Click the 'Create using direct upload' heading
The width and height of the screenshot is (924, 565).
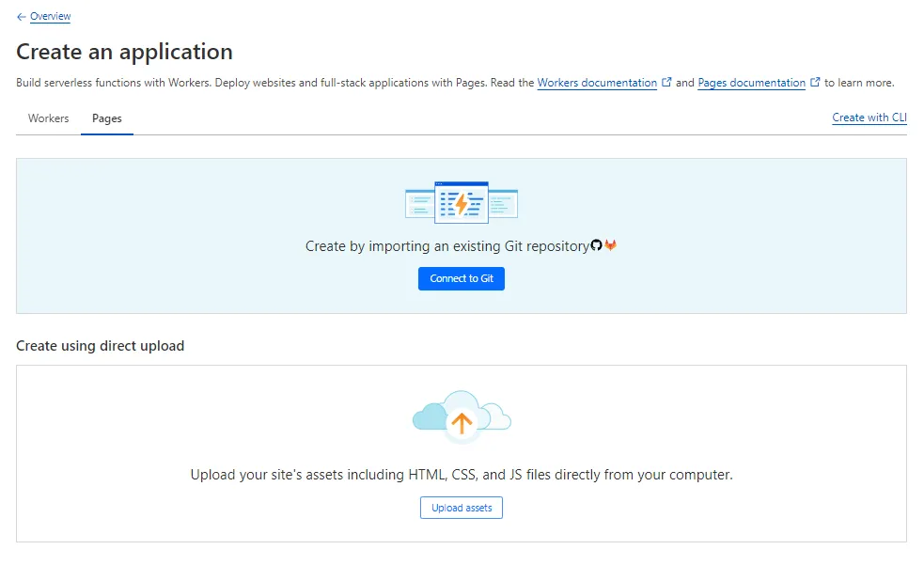click(x=100, y=346)
